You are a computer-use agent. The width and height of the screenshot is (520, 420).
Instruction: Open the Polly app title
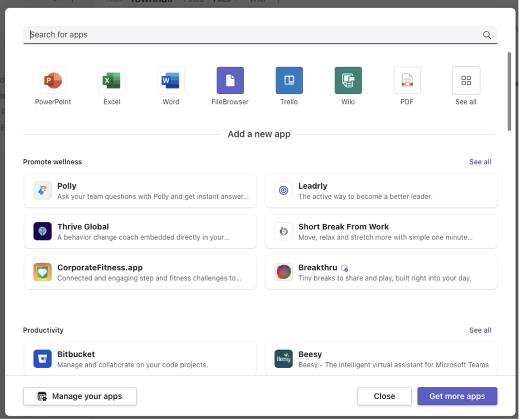pyautogui.click(x=67, y=186)
